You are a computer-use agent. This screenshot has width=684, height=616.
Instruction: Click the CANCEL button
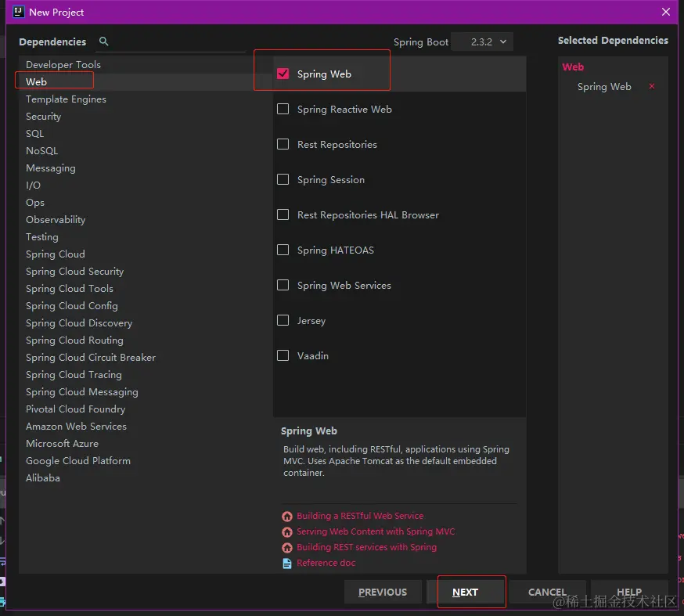point(548,592)
